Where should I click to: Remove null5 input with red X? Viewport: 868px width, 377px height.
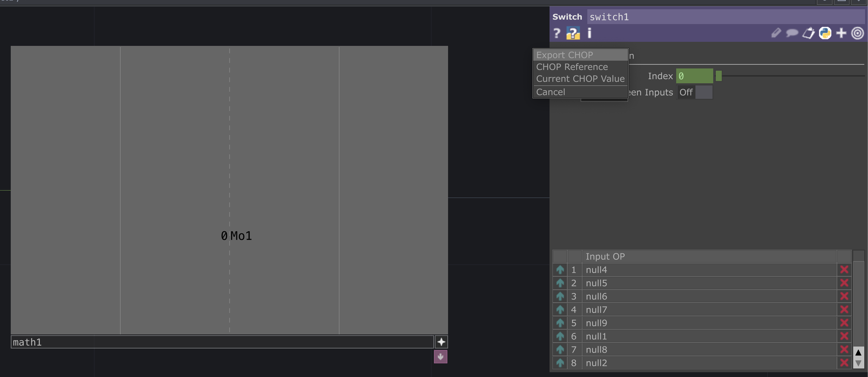[x=844, y=283]
